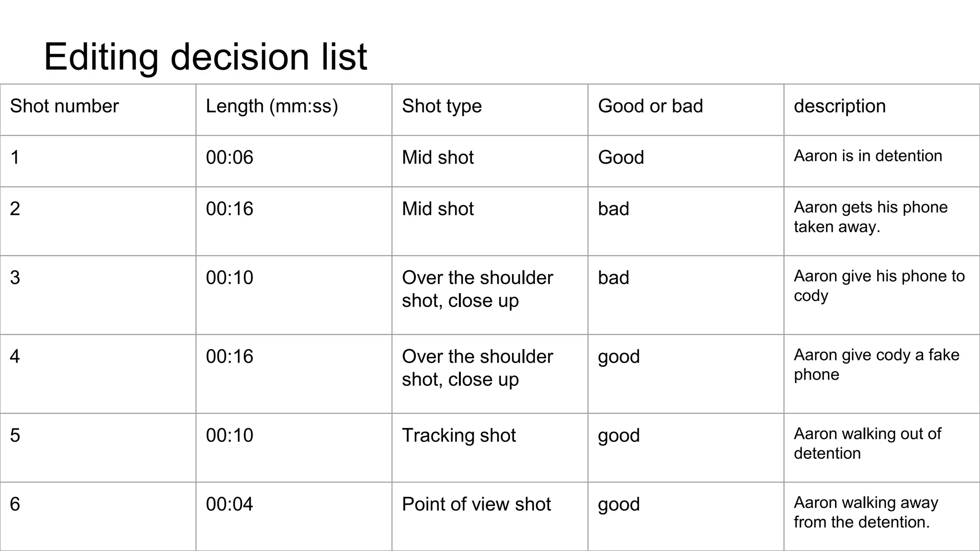Click the shot number 6 cell

click(x=15, y=505)
